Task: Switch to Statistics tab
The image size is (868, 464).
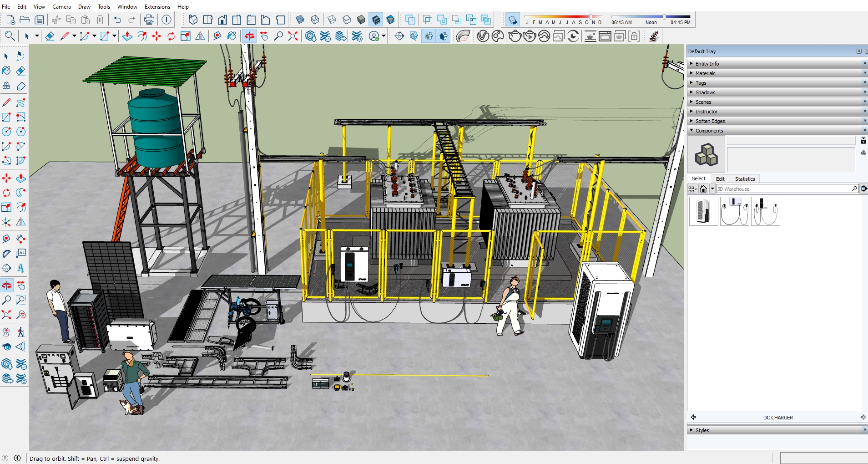Action: click(745, 179)
